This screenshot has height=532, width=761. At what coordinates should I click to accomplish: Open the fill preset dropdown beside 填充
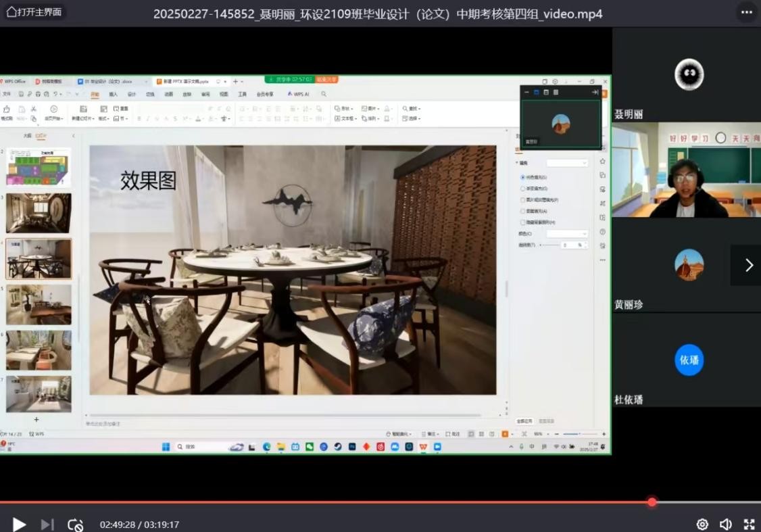566,163
